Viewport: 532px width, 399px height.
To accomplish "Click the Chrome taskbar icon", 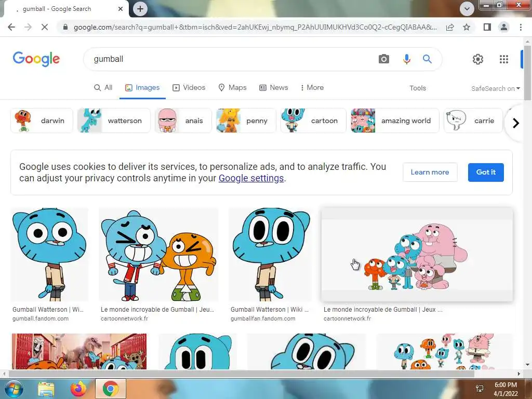I will pos(111,389).
